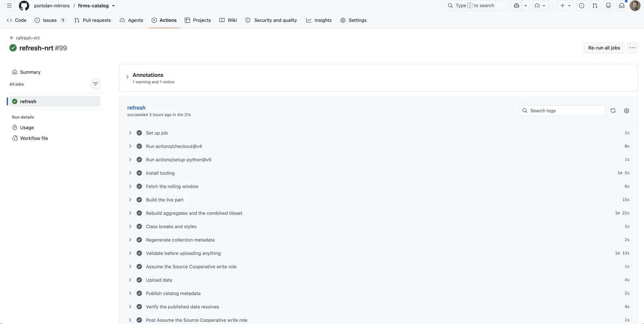Viewport: 644px width, 324px height.
Task: Open the Settings tab
Action: 353,20
